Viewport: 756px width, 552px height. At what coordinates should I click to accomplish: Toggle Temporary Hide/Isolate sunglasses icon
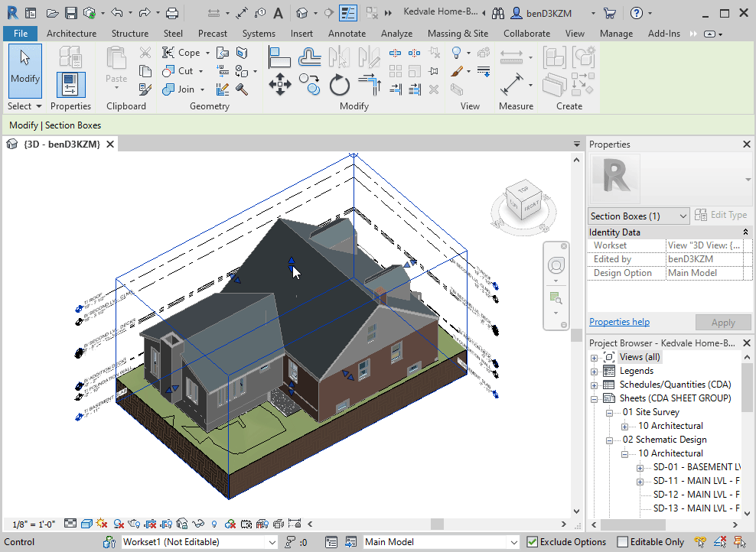pos(198,524)
